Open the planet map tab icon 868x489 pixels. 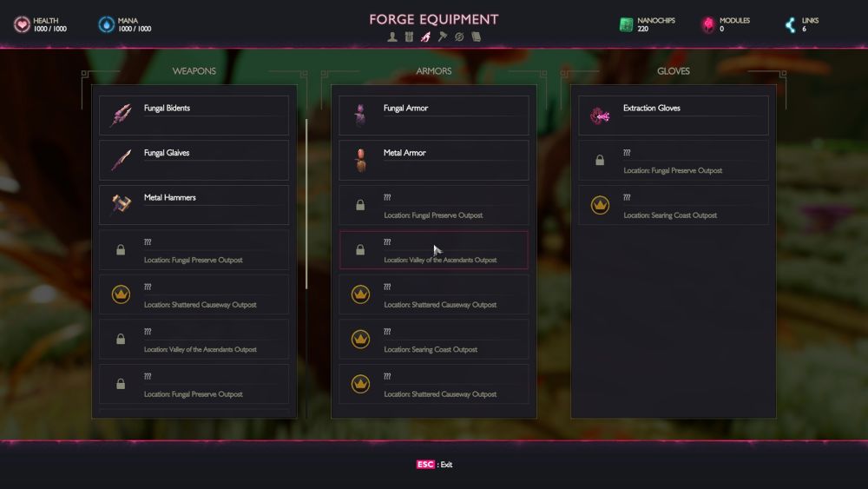pyautogui.click(x=459, y=37)
